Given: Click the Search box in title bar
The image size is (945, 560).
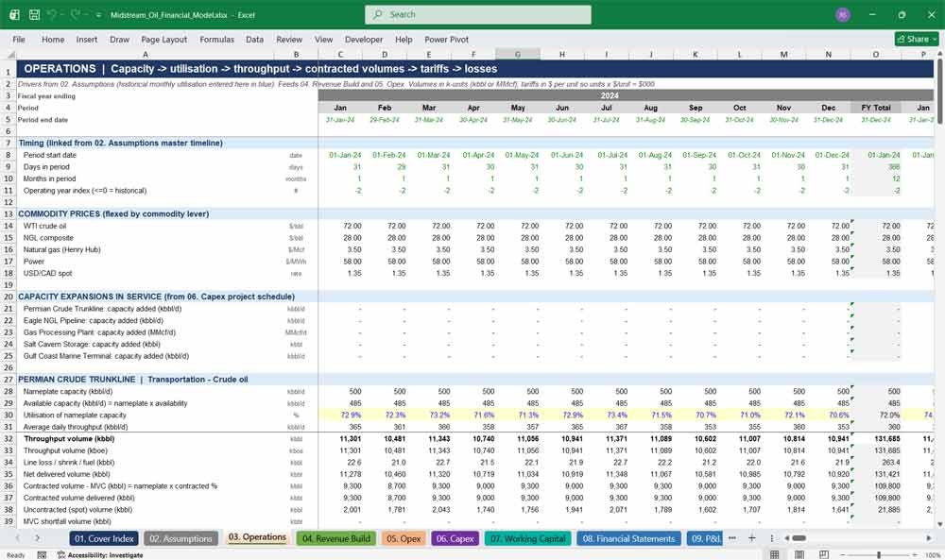Looking at the screenshot, I should [478, 14].
